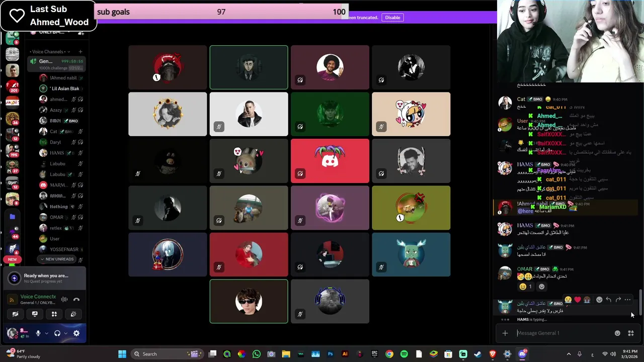Open apps launcher in message box
Image resolution: width=644 pixels, height=362 pixels.
coord(631,333)
